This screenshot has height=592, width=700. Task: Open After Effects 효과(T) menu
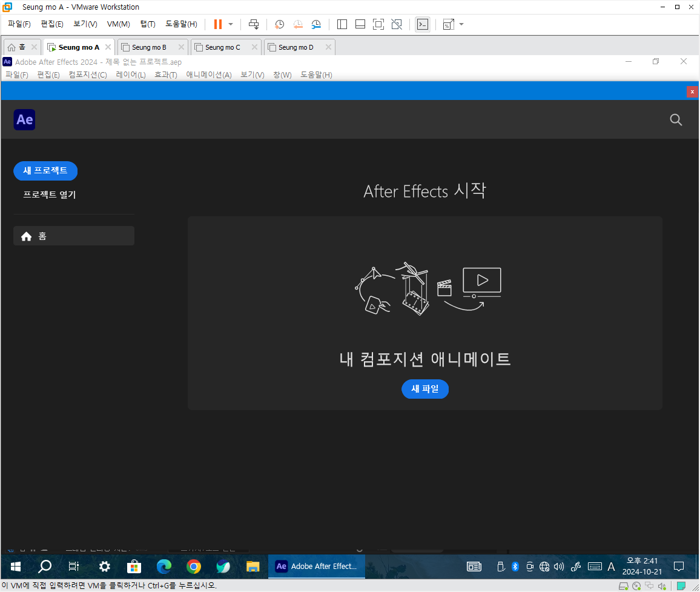(x=166, y=75)
